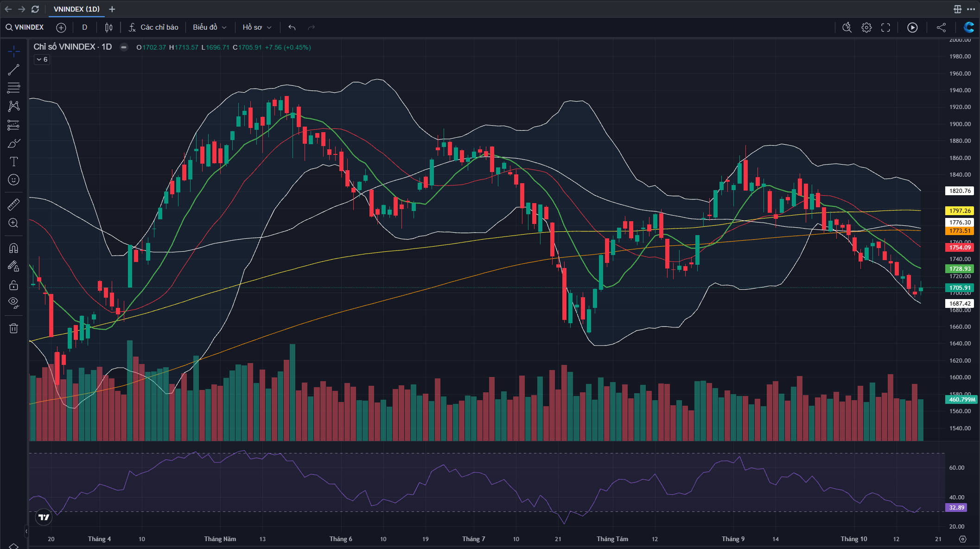Redo the chart action

coord(312,27)
